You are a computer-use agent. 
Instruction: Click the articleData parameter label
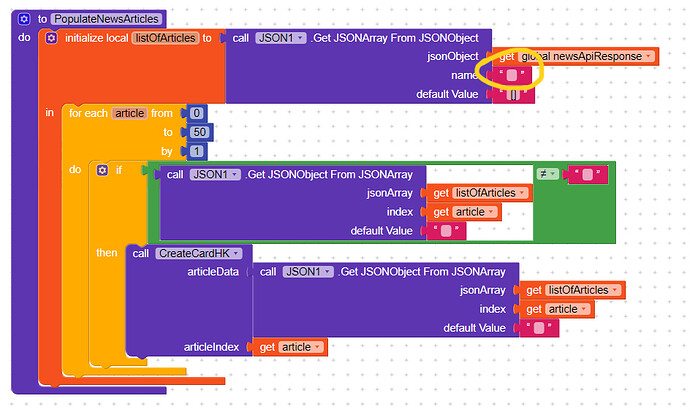(x=213, y=272)
